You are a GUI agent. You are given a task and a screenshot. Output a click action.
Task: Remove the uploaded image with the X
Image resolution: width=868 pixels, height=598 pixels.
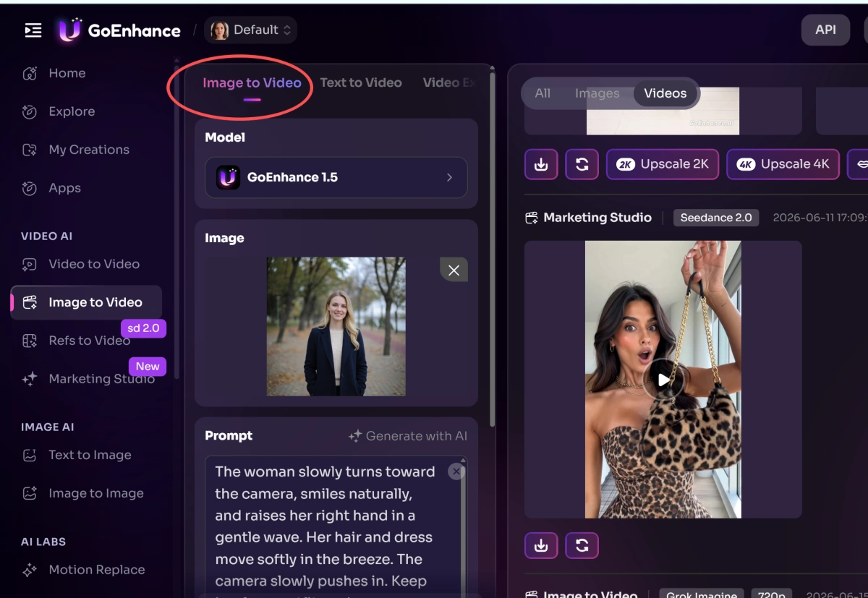click(454, 270)
